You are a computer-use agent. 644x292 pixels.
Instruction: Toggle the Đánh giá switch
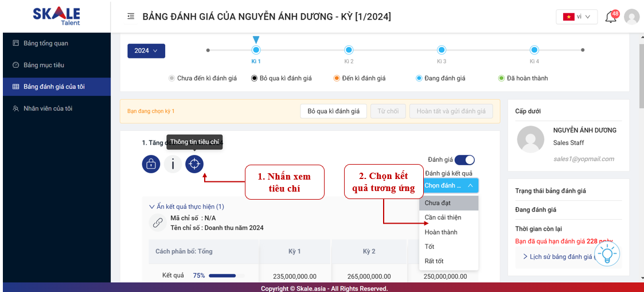[465, 160]
